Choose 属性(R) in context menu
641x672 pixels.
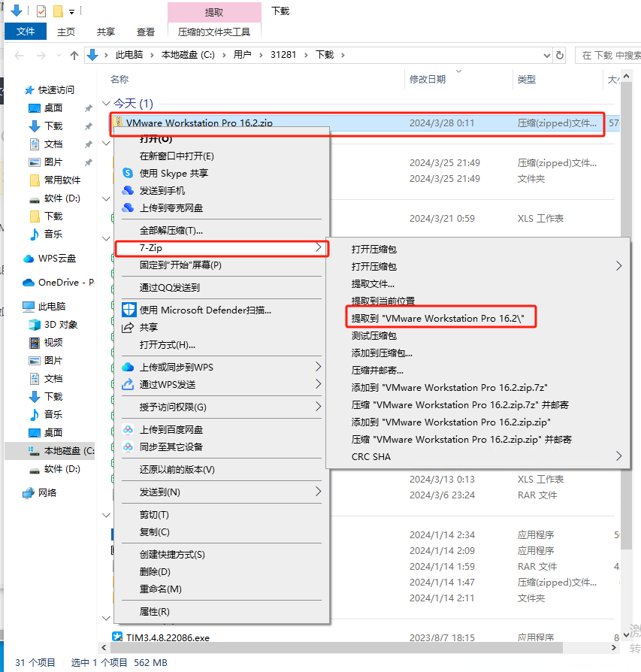(x=154, y=612)
